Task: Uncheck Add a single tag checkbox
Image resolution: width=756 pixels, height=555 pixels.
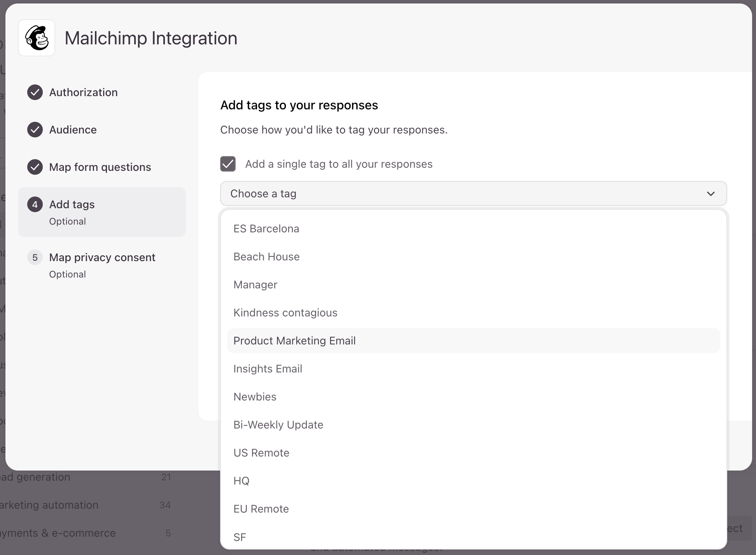Action: pyautogui.click(x=228, y=164)
